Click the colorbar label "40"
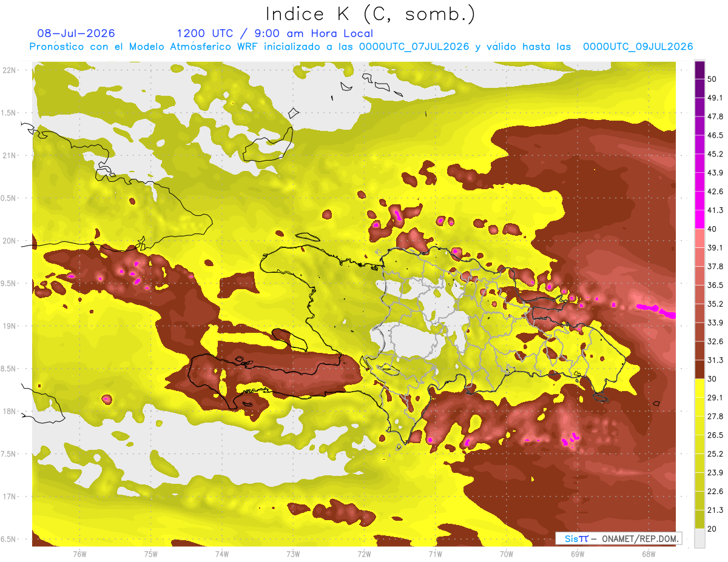 tap(713, 229)
